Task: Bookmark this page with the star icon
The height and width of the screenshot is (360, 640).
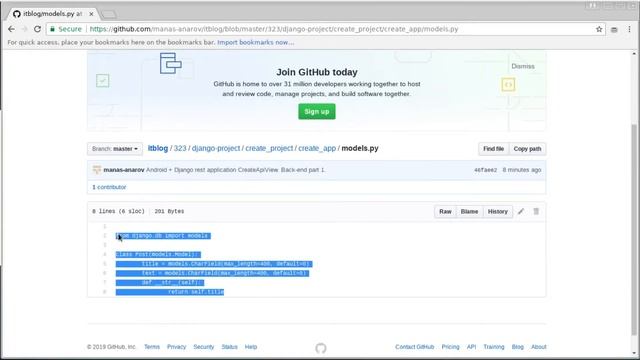Action: (599, 29)
